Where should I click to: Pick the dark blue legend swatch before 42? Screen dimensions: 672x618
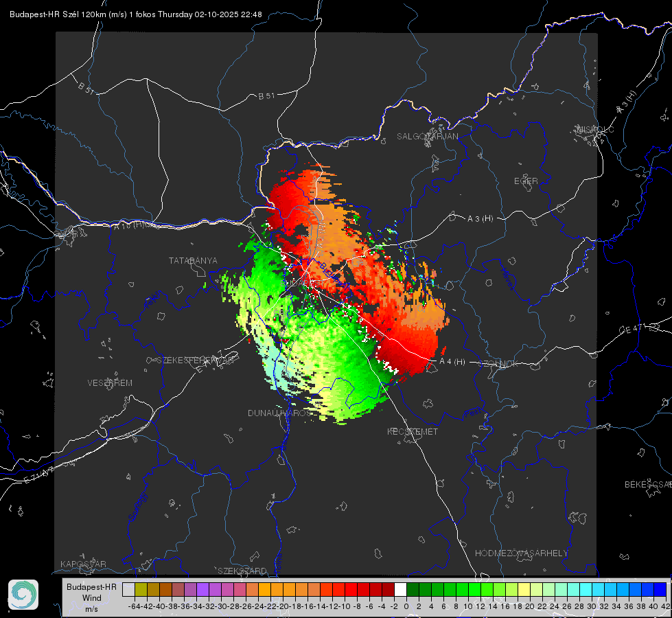pyautogui.click(x=660, y=589)
